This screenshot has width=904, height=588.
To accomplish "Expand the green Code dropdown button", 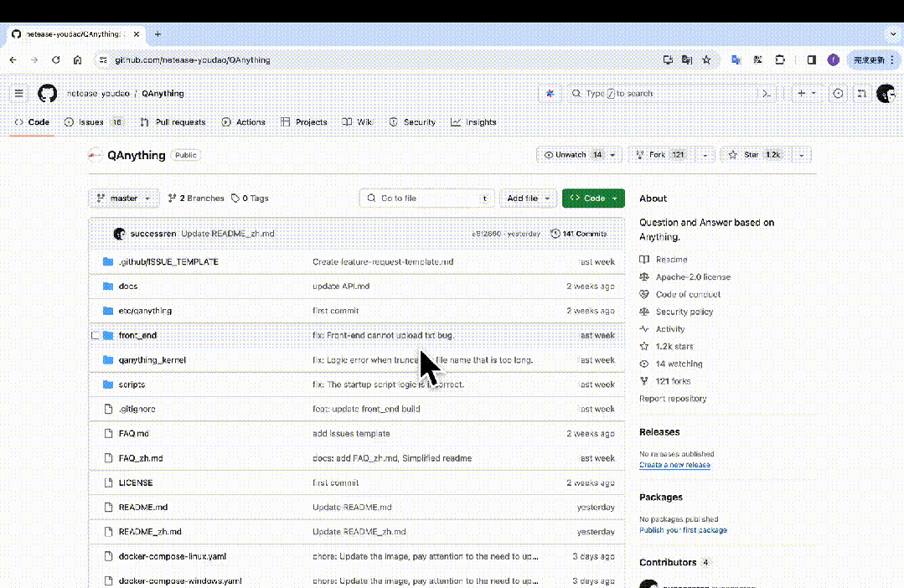I will (x=593, y=199).
